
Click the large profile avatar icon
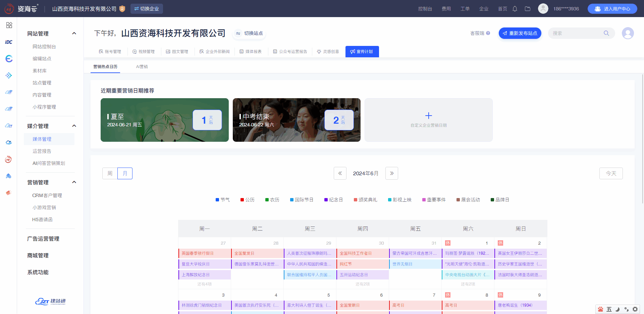pos(628,33)
